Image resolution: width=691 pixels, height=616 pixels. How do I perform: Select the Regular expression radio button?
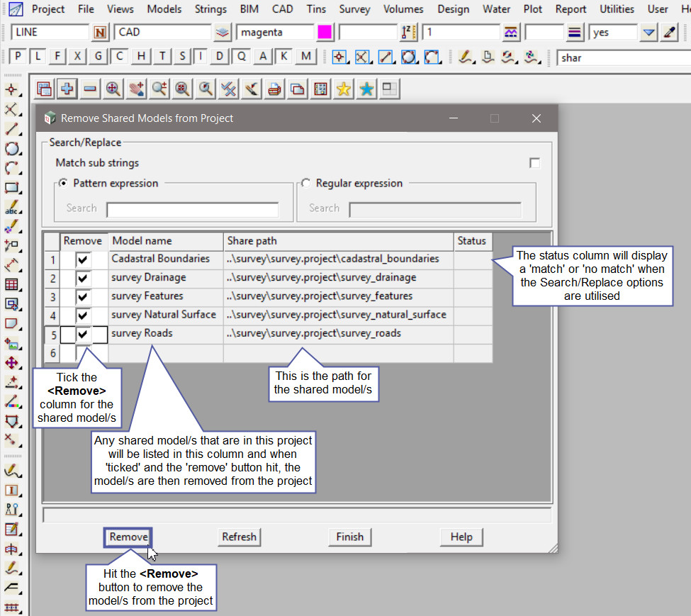(x=306, y=183)
